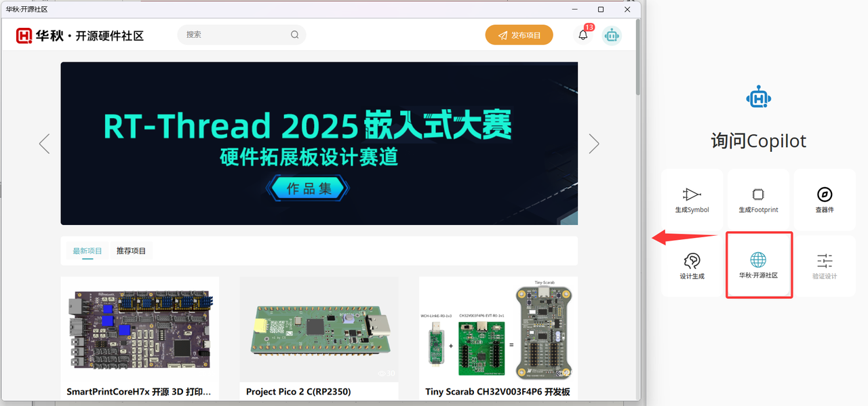Select the 查器件 compass icon
This screenshot has height=406, width=868.
825,195
